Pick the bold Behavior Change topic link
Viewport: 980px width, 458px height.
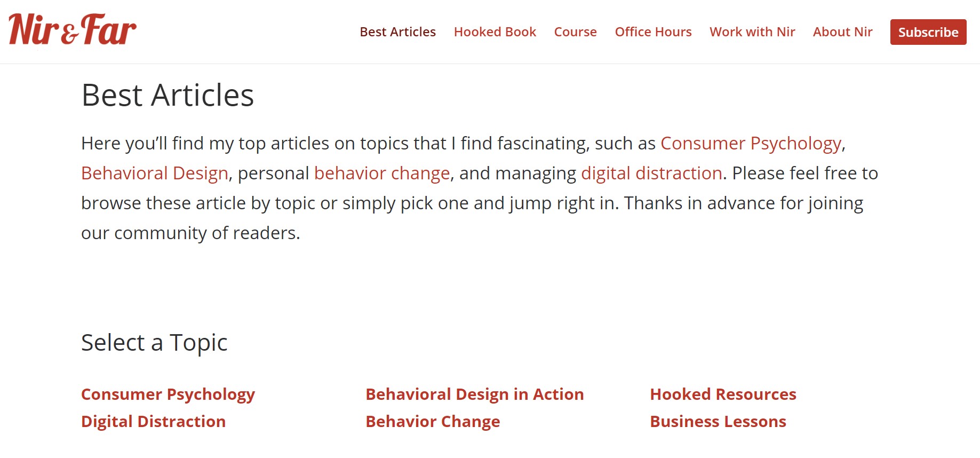433,422
